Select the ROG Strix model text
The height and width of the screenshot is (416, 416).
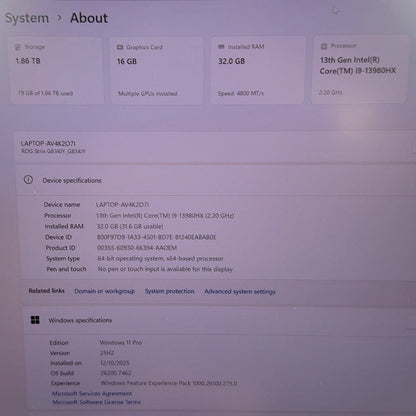click(53, 151)
